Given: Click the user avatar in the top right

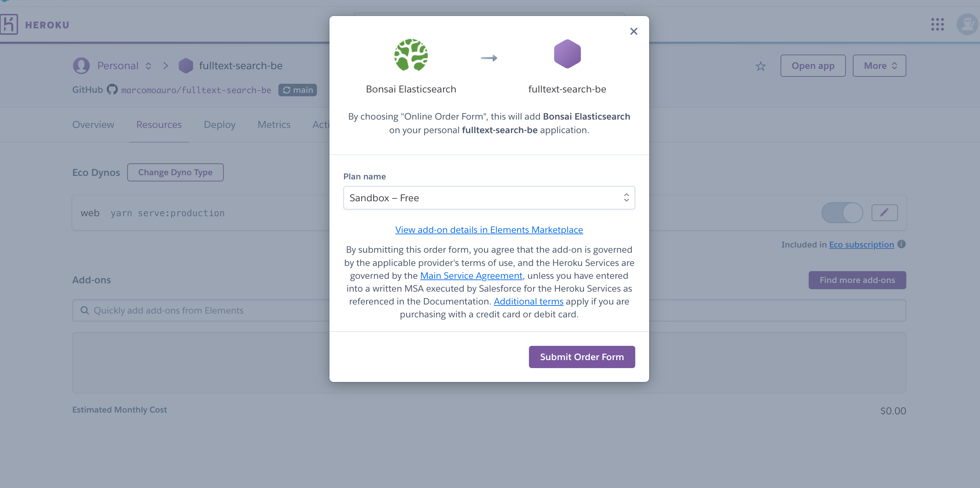Looking at the screenshot, I should pyautogui.click(x=966, y=24).
